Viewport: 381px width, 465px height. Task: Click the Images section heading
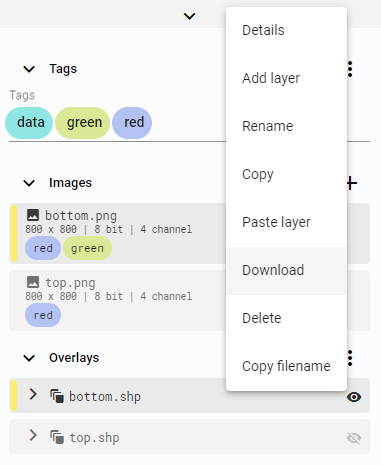70,183
